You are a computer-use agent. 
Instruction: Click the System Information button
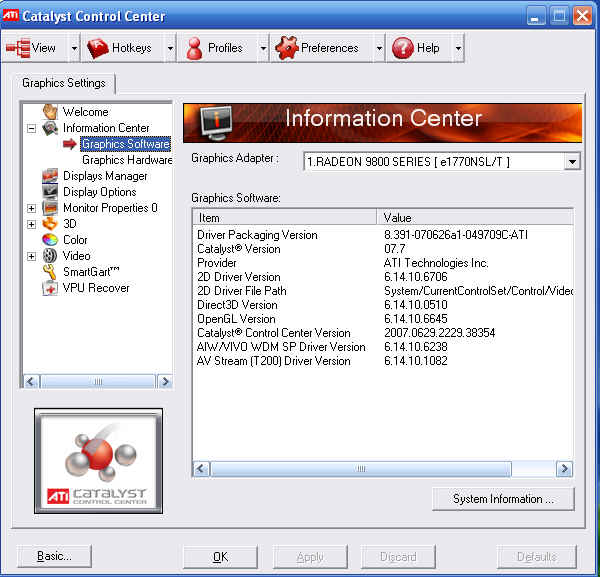[x=503, y=499]
